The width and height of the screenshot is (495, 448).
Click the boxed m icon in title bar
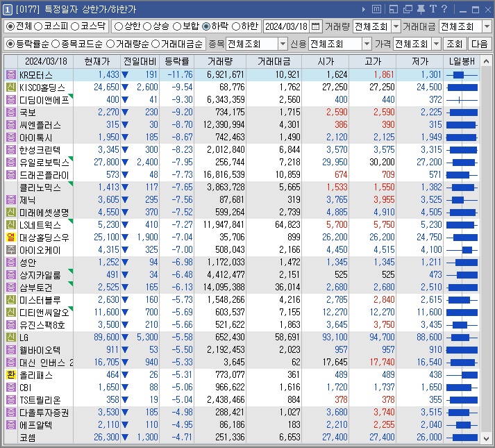376,9
